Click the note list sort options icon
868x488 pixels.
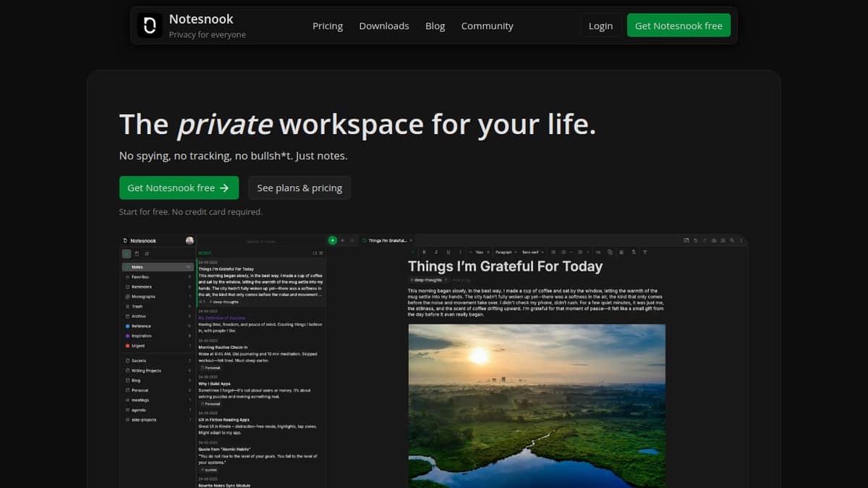(315, 253)
